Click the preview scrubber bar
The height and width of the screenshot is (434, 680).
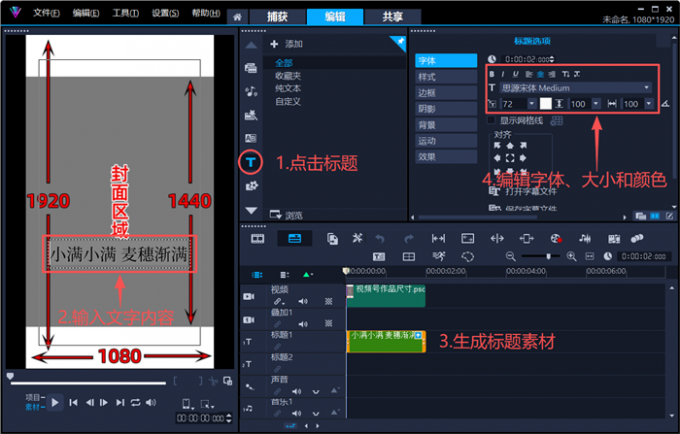(88, 383)
